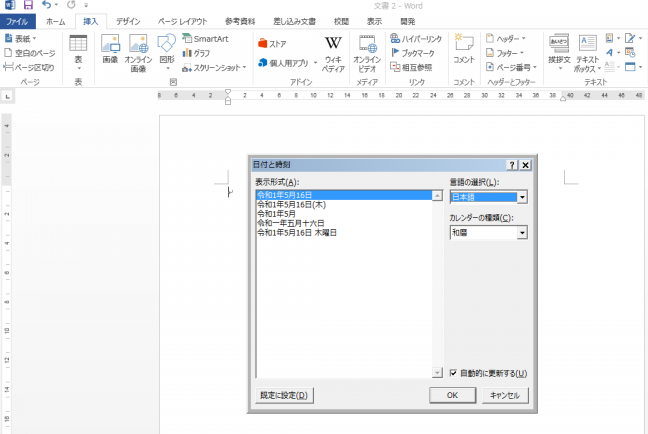Click format list scroll down arrow
648x434 pixels.
pyautogui.click(x=437, y=372)
